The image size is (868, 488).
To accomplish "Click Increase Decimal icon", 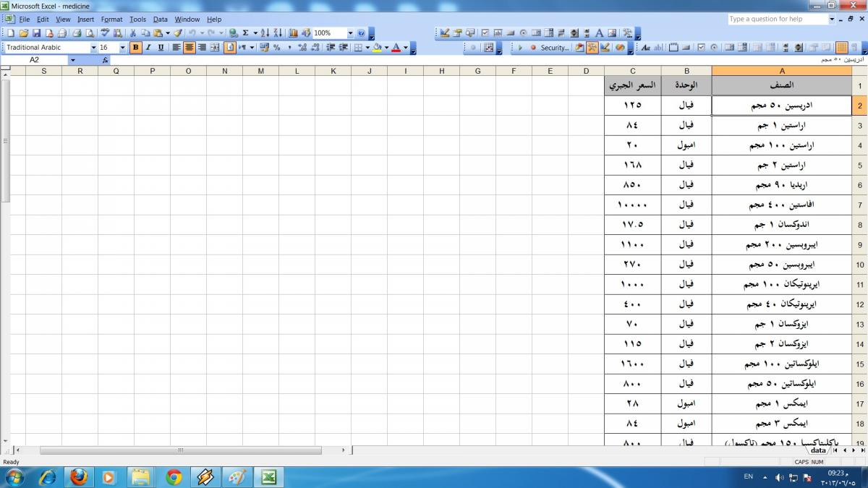I will click(x=302, y=48).
